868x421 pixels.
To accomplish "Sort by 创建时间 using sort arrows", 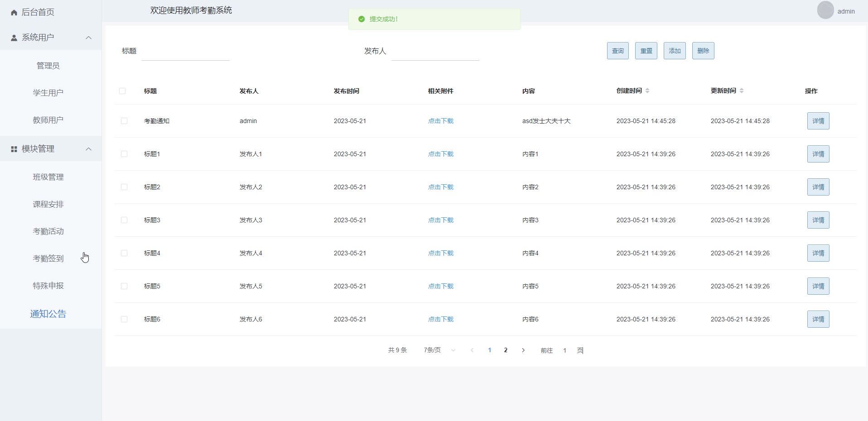I will (x=647, y=91).
